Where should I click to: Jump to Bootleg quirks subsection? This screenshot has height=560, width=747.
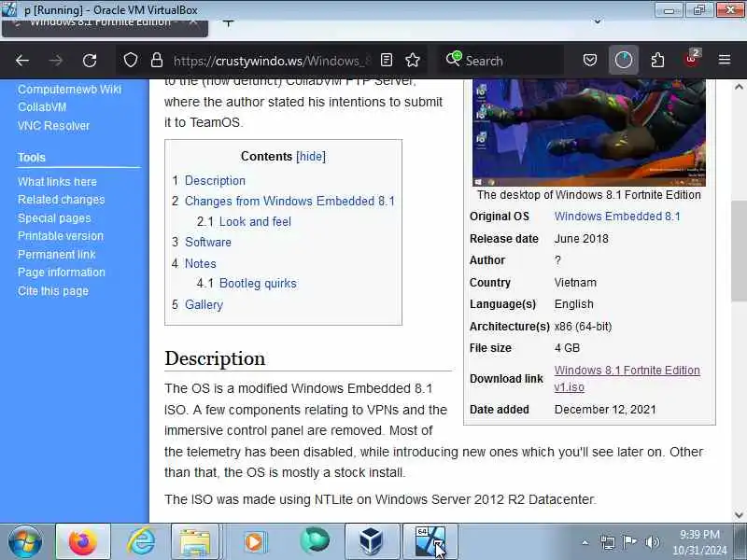pyautogui.click(x=258, y=284)
